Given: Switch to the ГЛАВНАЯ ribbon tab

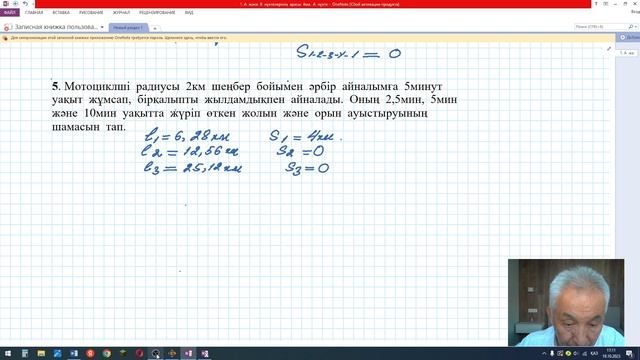Looking at the screenshot, I should (34, 13).
